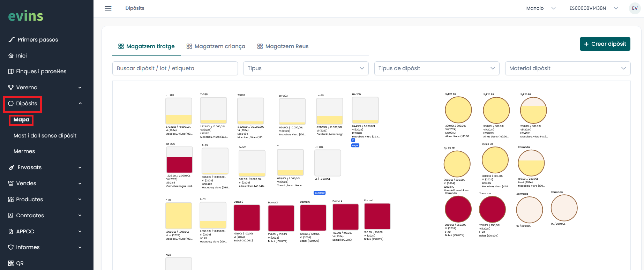Click the Dipòsits page title in header

135,8
